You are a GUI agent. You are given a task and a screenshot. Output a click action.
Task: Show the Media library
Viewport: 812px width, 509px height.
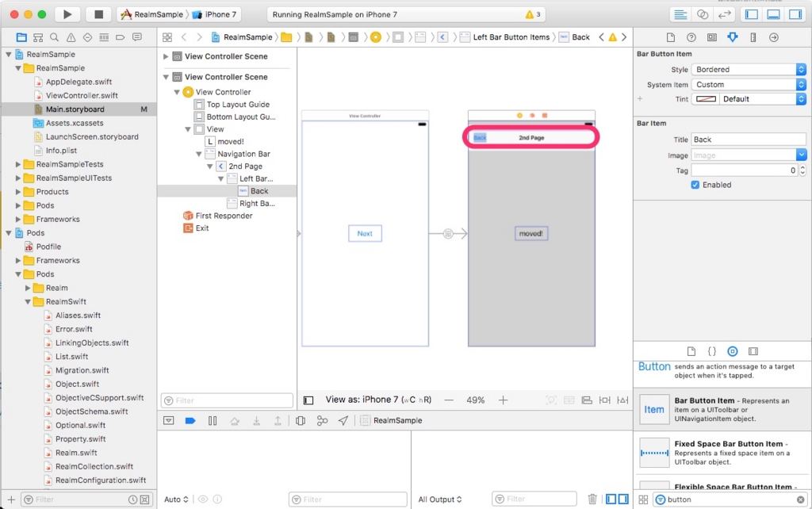[753, 351]
